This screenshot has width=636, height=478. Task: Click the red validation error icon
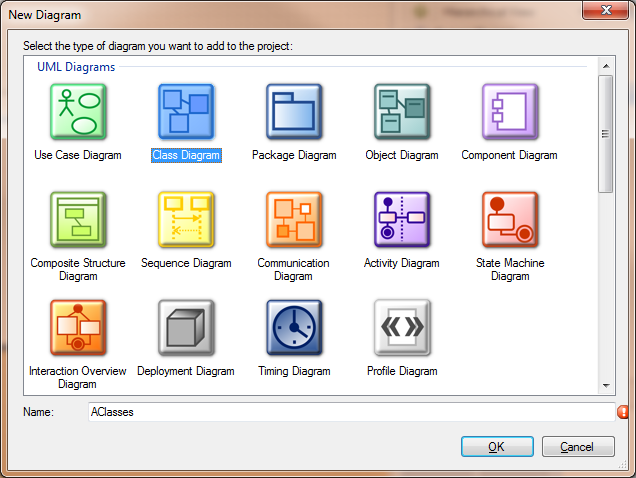pos(623,412)
